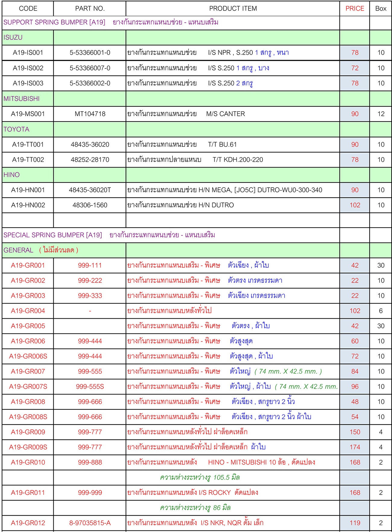
Task: Click code cell A19-GR001
Action: (28, 266)
